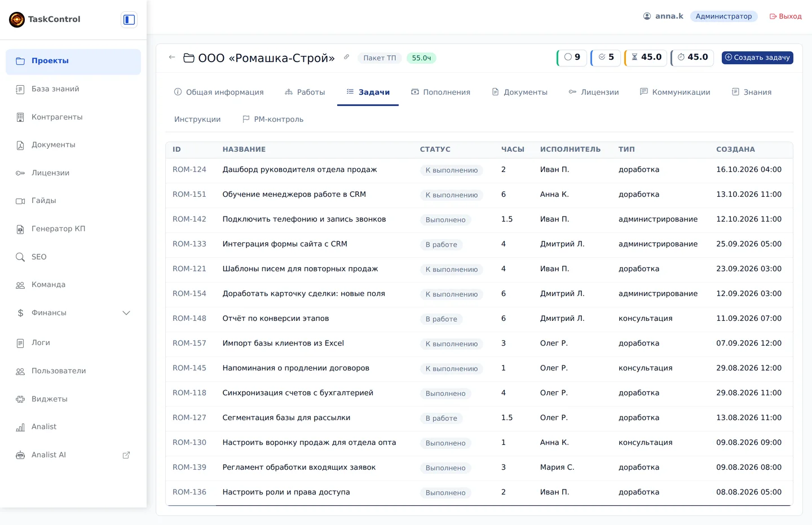
Task: Click the hourglass counter showing 45.0
Action: [646, 58]
